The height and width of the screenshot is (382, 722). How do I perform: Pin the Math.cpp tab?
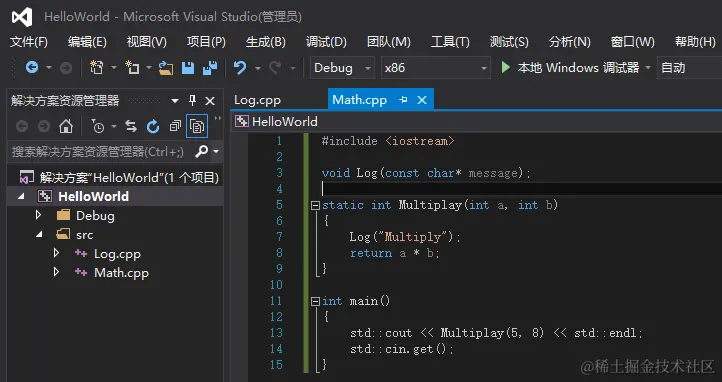point(403,100)
